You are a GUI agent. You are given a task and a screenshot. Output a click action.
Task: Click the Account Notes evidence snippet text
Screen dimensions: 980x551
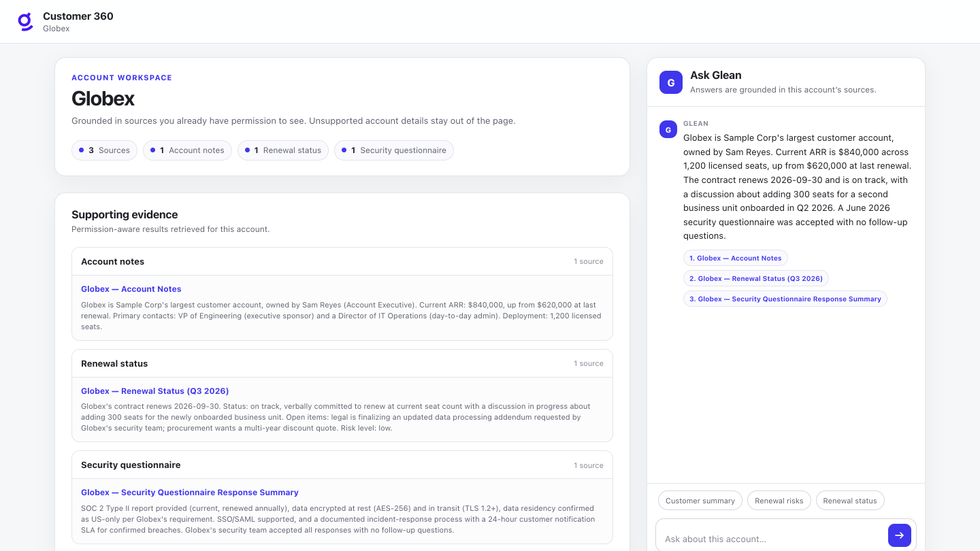coord(341,316)
